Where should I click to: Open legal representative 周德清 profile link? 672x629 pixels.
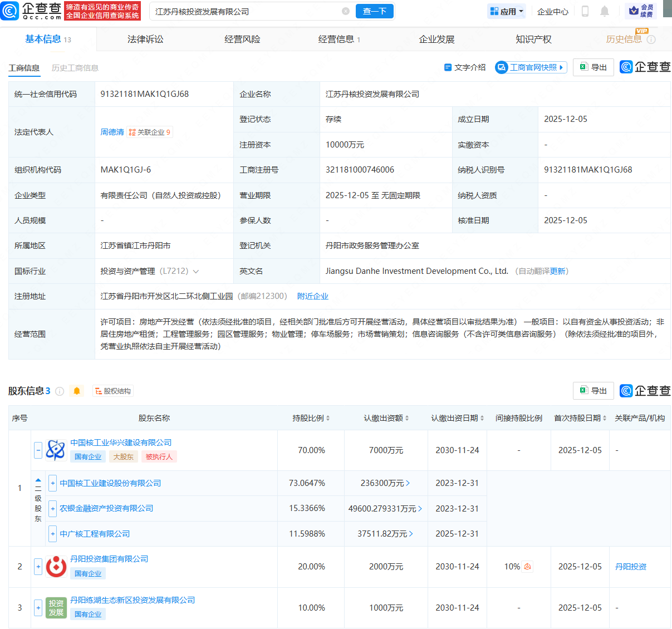pos(112,132)
